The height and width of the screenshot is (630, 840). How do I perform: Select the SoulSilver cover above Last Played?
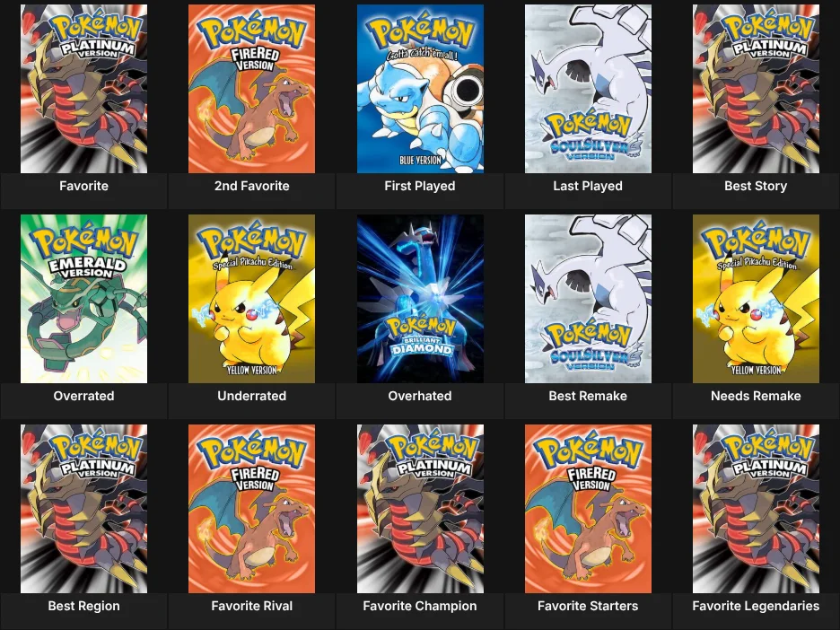click(588, 89)
